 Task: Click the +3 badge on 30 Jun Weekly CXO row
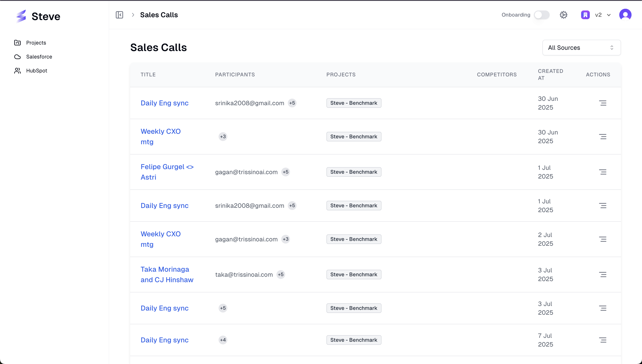pyautogui.click(x=223, y=137)
